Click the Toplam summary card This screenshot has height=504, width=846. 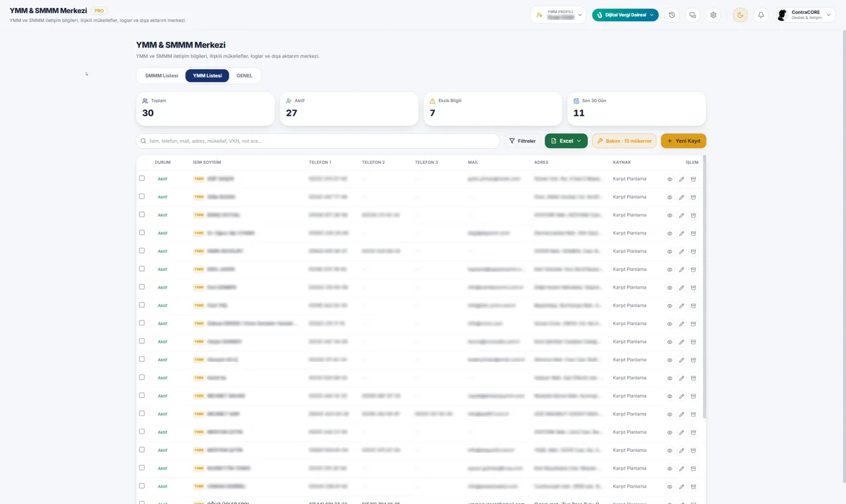(206, 108)
